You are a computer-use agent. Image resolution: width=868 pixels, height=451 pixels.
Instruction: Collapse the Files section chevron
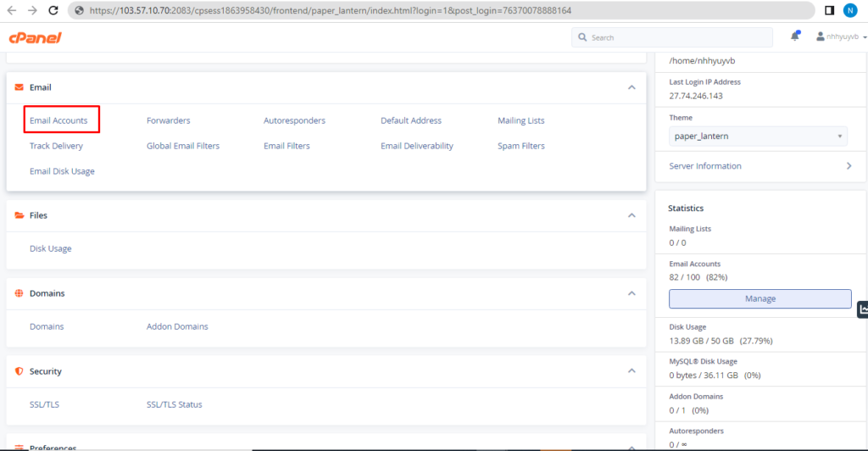coord(631,215)
